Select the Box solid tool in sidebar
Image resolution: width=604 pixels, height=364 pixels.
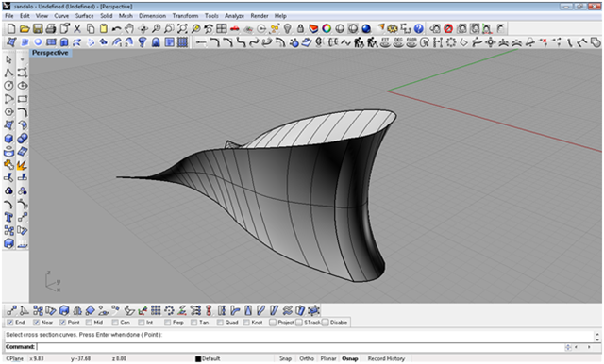pos(8,139)
